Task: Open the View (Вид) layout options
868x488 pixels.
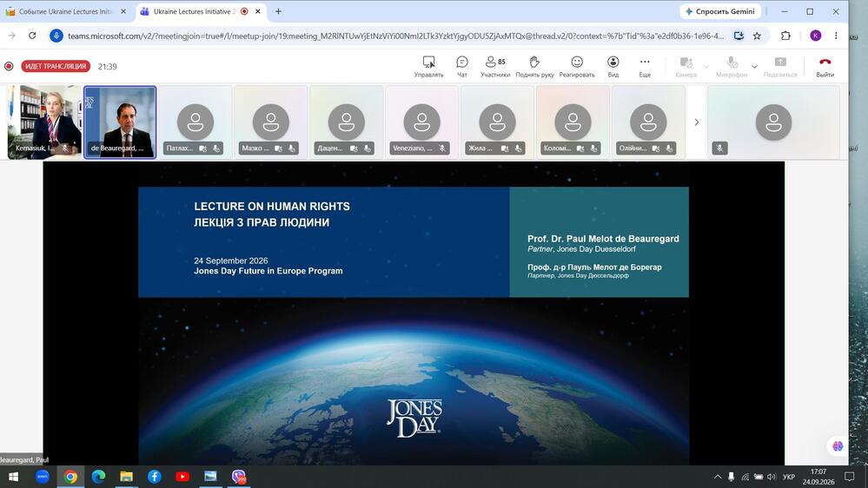Action: tap(613, 66)
